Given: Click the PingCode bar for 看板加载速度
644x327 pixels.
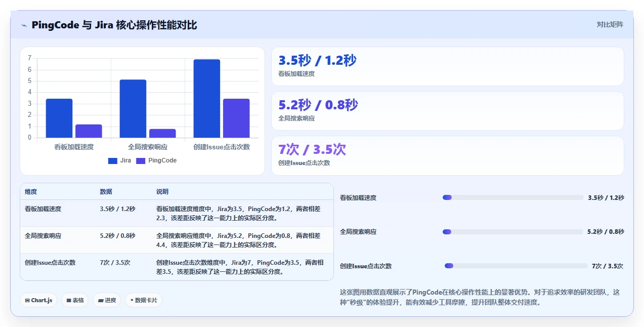Looking at the screenshot, I should (89, 131).
